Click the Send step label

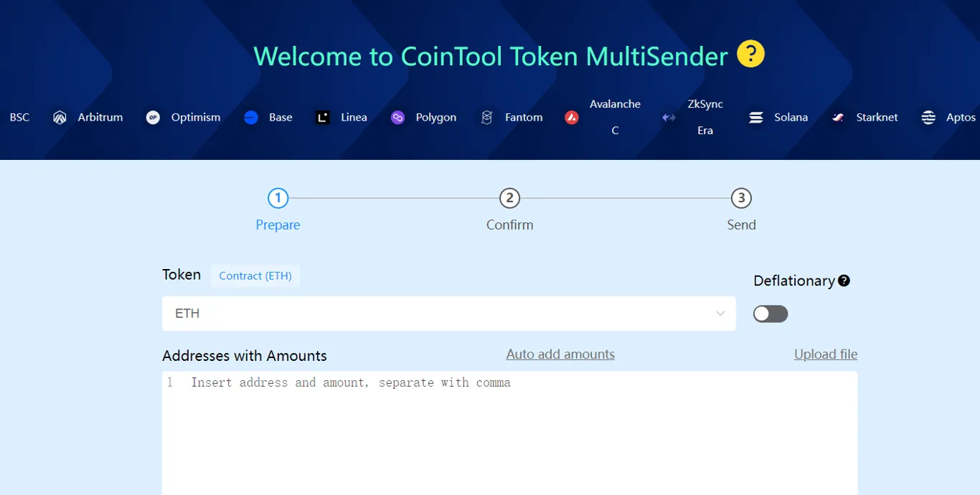741,225
